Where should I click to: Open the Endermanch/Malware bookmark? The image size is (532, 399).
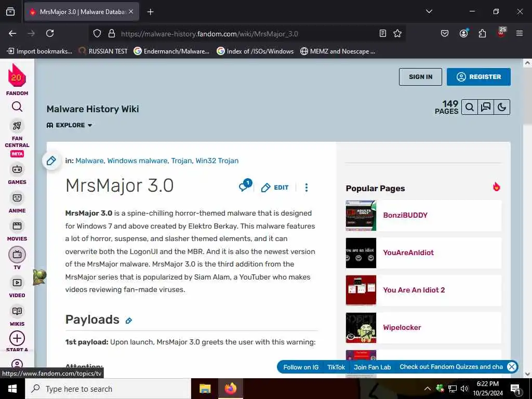(x=171, y=51)
